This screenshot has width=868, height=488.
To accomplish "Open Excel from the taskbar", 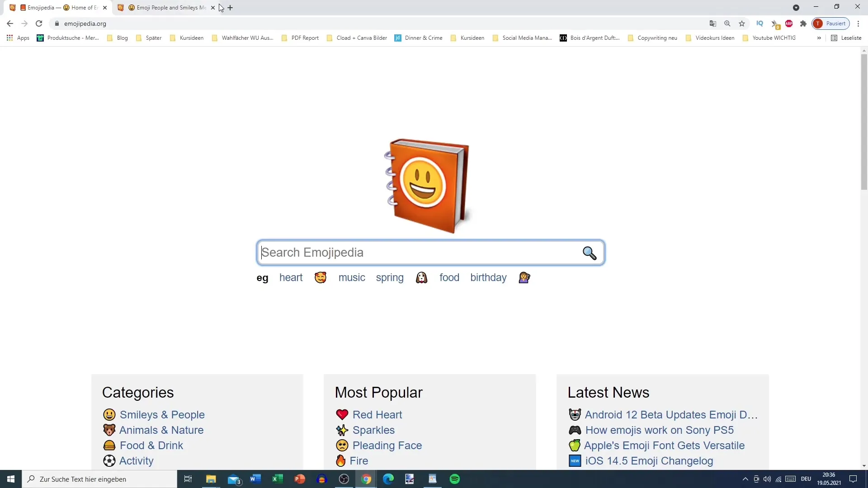I will pos(278,479).
